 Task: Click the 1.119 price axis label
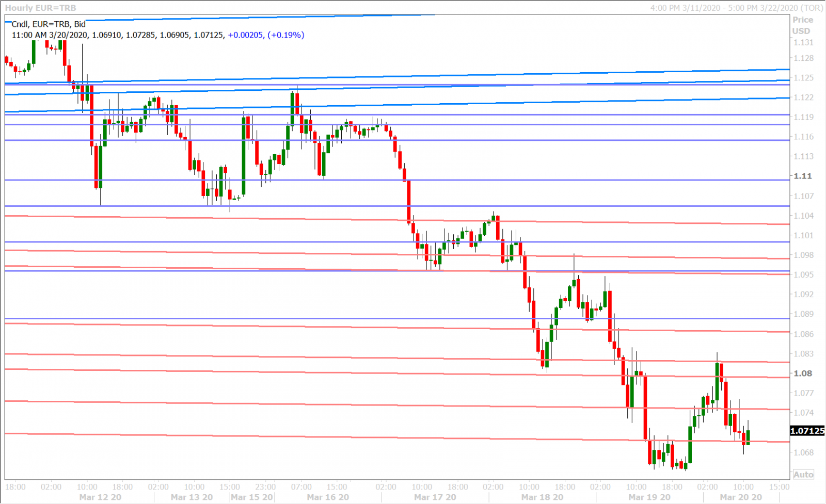coord(804,117)
